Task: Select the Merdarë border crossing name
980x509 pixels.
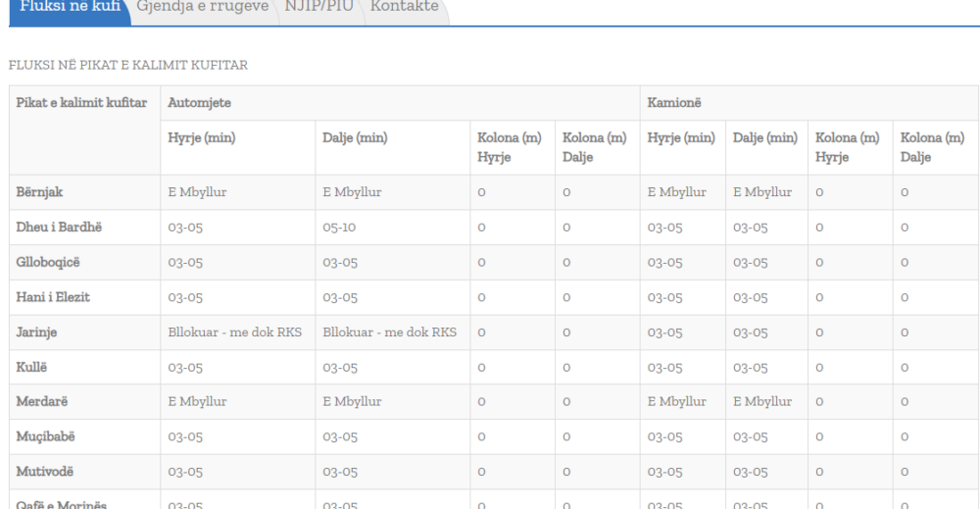Action: [x=42, y=402]
